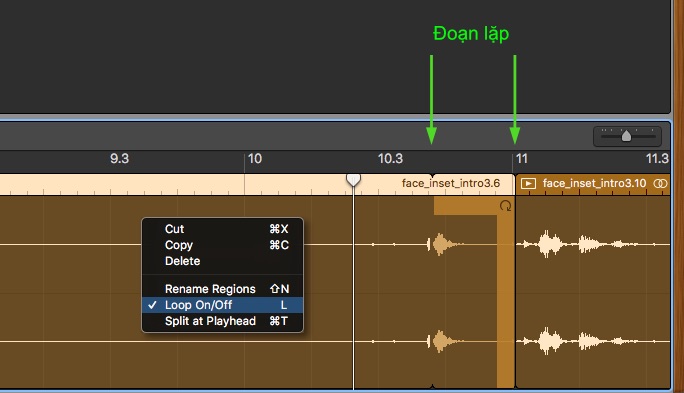Click the playhead handle on the ruler
Viewport: 684px width, 393px height.
pyautogui.click(x=353, y=179)
